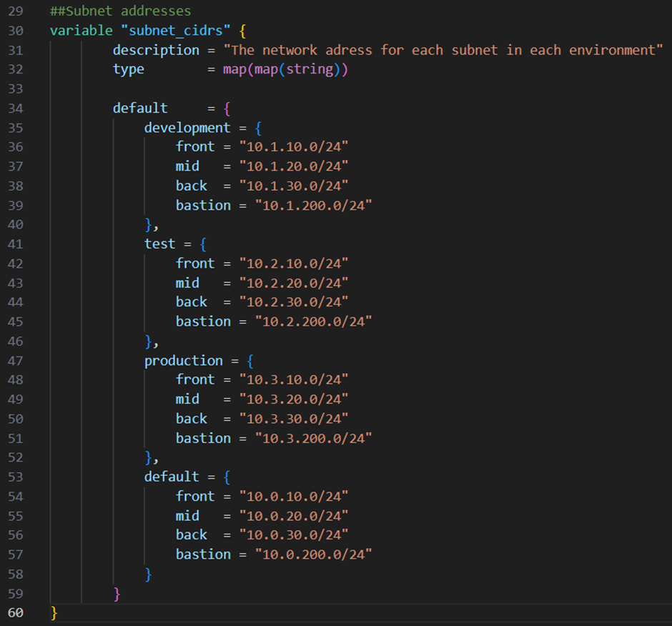Click the comment "##Subnet addresses"
Viewport: 672px width, 626px height.
(120, 11)
